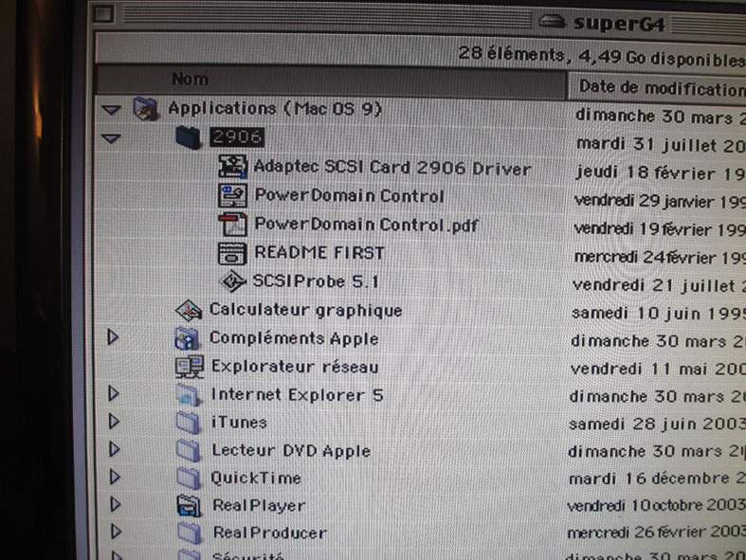This screenshot has width=746, height=560.
Task: Click the RealProducer folder name
Action: click(269, 533)
